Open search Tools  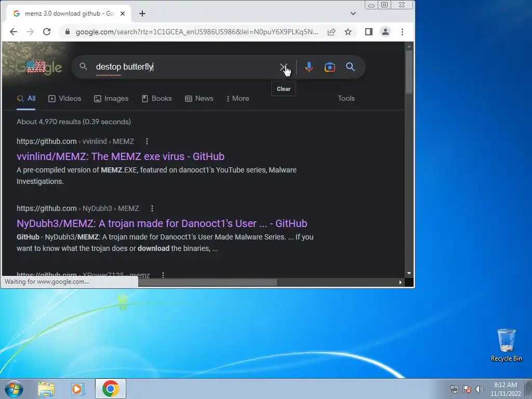pyautogui.click(x=346, y=98)
